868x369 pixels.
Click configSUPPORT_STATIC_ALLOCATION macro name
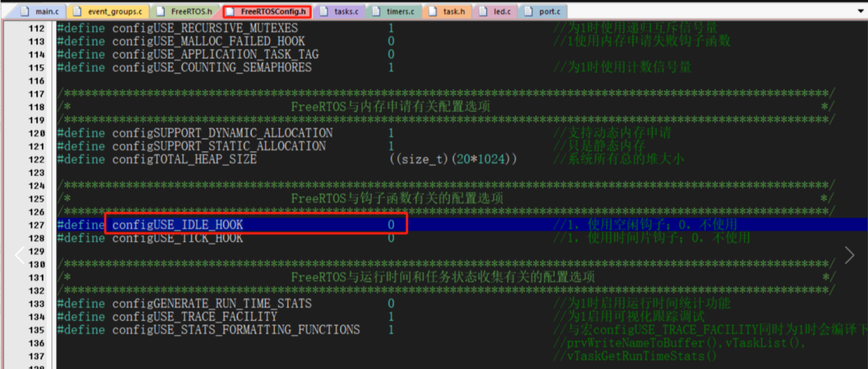[219, 146]
